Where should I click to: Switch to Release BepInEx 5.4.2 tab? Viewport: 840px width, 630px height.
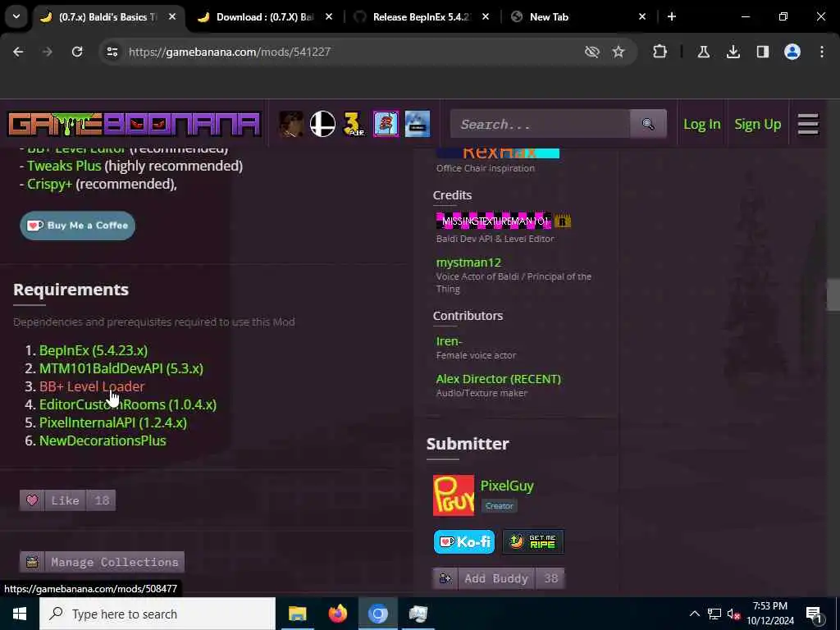(x=421, y=17)
